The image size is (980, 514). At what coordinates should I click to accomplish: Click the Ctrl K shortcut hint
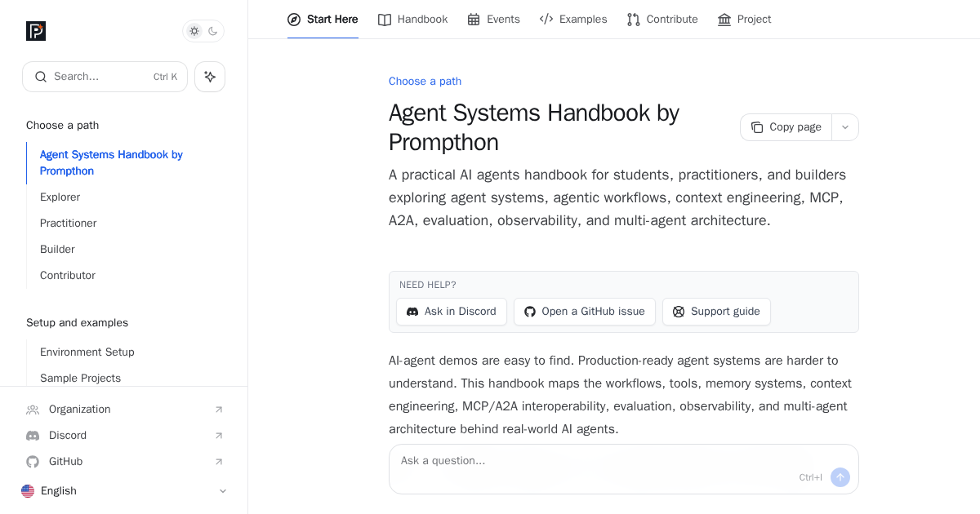[x=165, y=77]
